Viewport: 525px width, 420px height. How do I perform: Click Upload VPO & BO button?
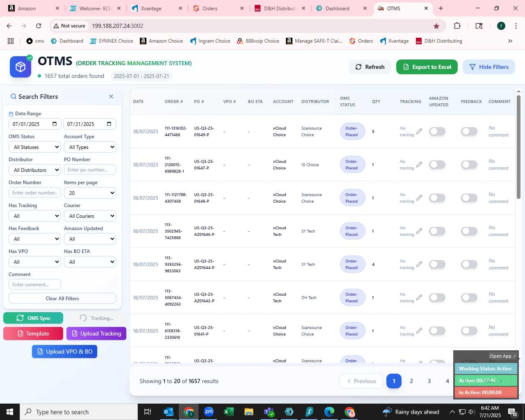[65, 352]
